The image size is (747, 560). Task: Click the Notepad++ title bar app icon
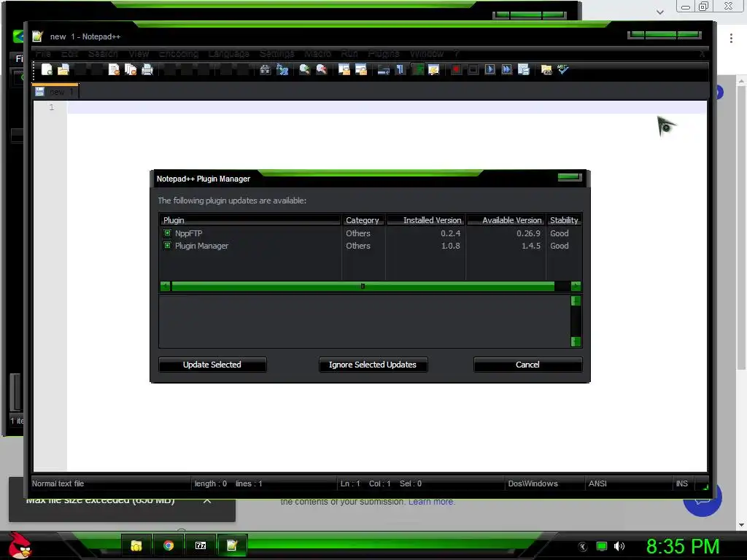pyautogui.click(x=38, y=36)
